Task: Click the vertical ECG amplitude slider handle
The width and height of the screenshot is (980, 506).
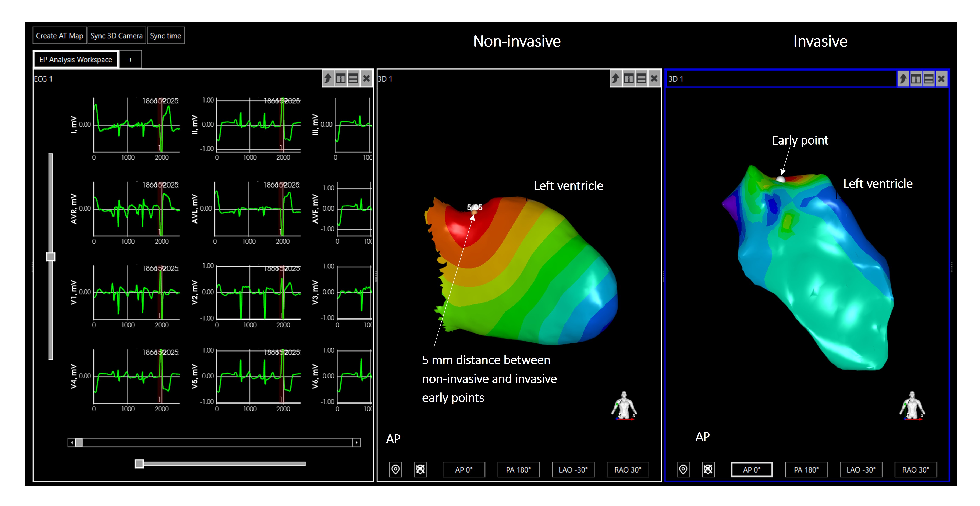Action: 51,257
